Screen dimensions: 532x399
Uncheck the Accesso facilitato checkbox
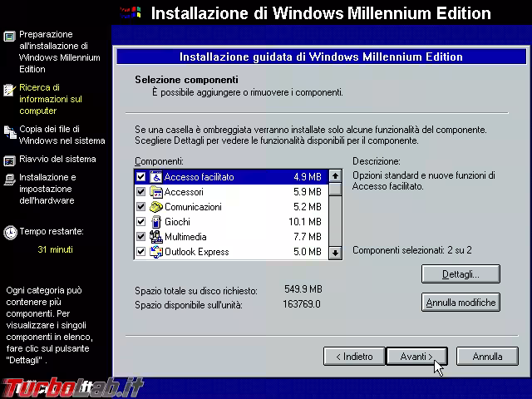coord(140,177)
